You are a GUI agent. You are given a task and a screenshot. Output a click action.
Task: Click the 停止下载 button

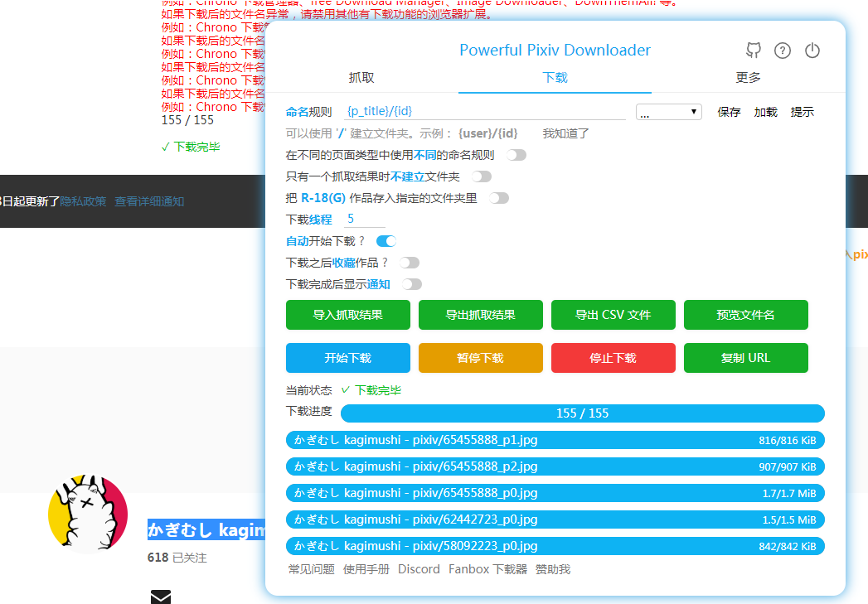coord(613,358)
